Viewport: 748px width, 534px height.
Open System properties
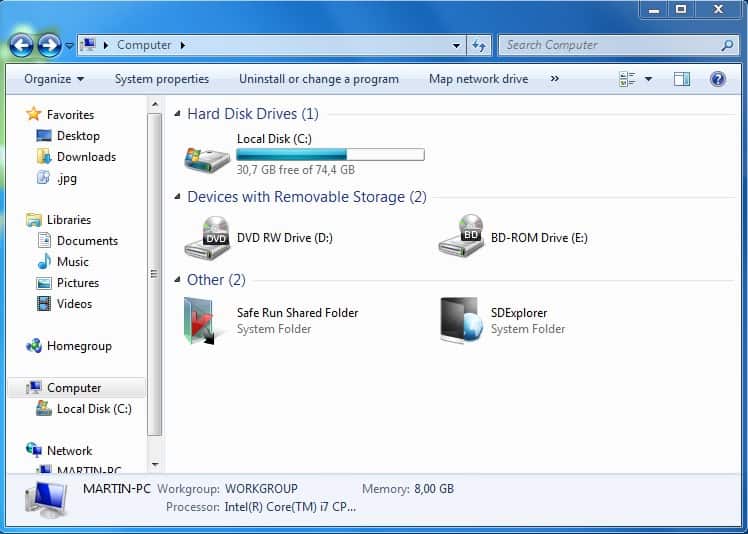[162, 79]
